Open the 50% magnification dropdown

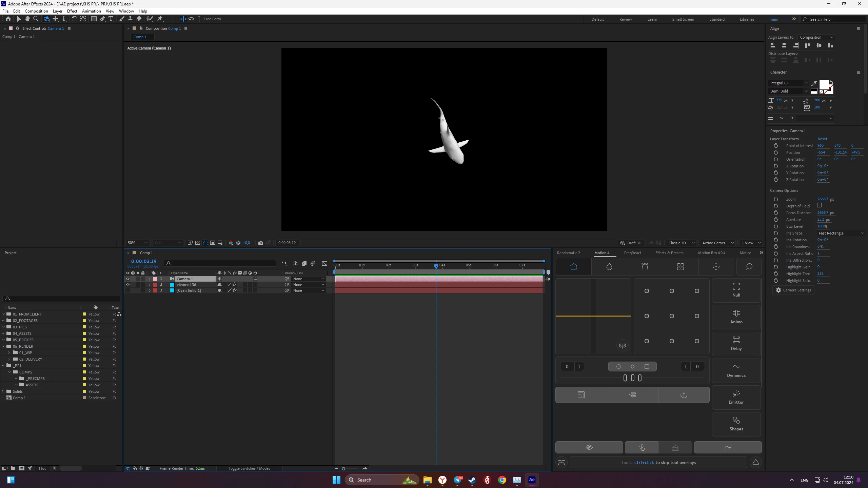coord(137,243)
